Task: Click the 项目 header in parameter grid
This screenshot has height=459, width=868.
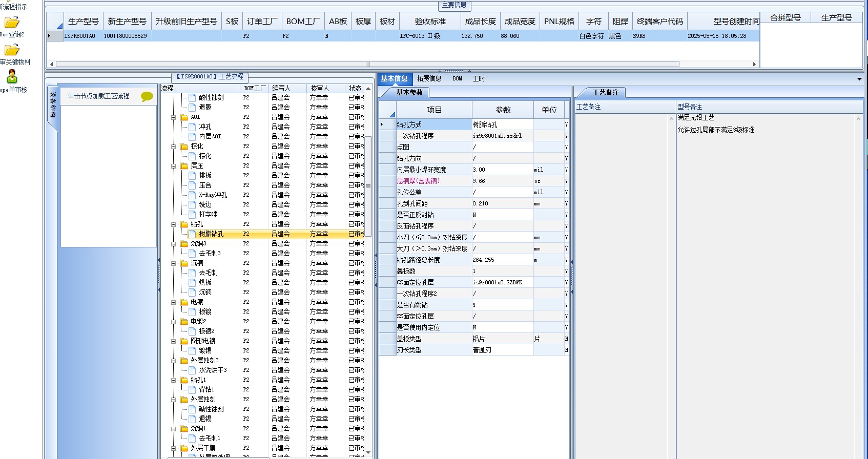Action: pyautogui.click(x=434, y=110)
